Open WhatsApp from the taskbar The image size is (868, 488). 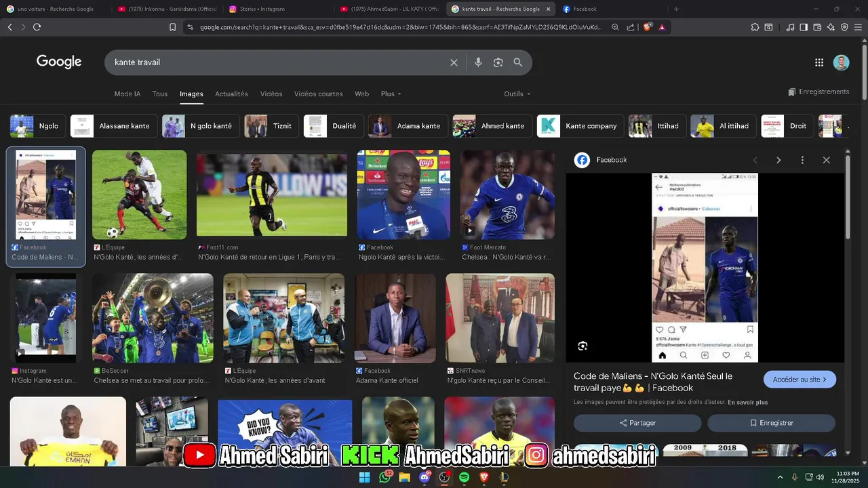pos(384,477)
